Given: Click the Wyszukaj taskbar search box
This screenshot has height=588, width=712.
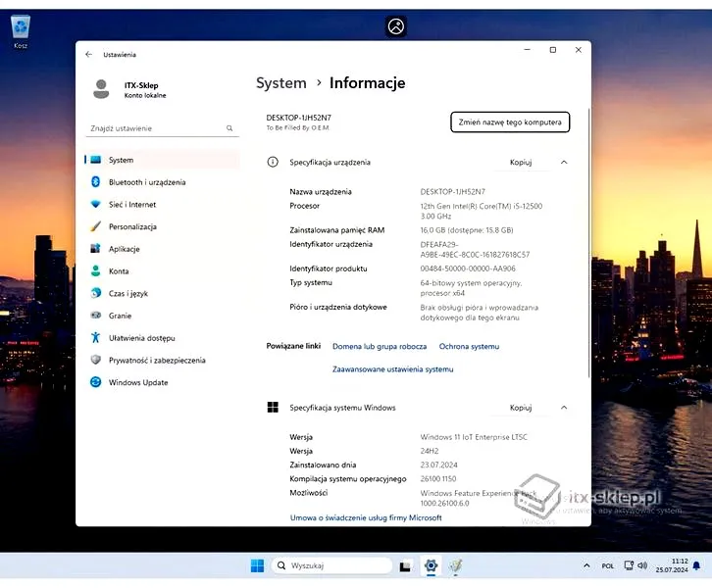Looking at the screenshot, I should pos(332,565).
